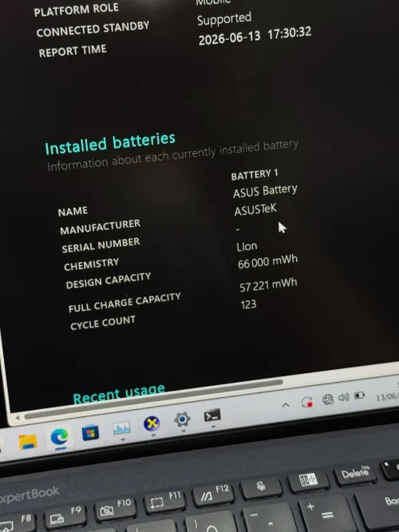Image resolution: width=399 pixels, height=532 pixels.
Task: Open File Explorer from the taskbar
Action: tap(27, 442)
